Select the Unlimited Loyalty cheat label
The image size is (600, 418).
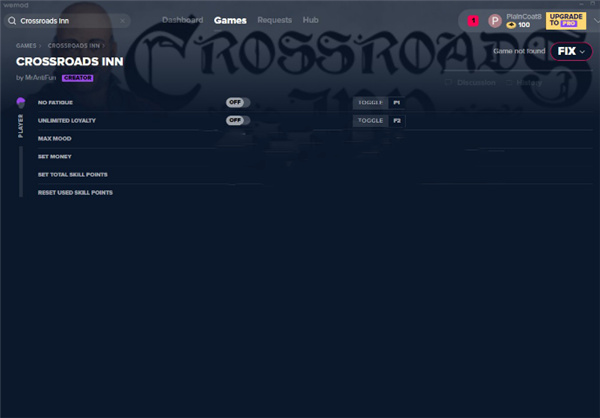pos(67,121)
